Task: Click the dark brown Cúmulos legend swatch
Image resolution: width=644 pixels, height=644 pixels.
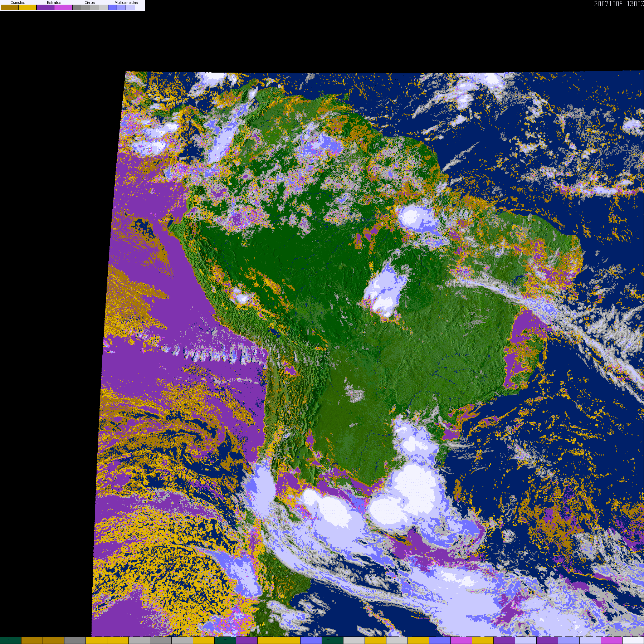Action: 10,8
